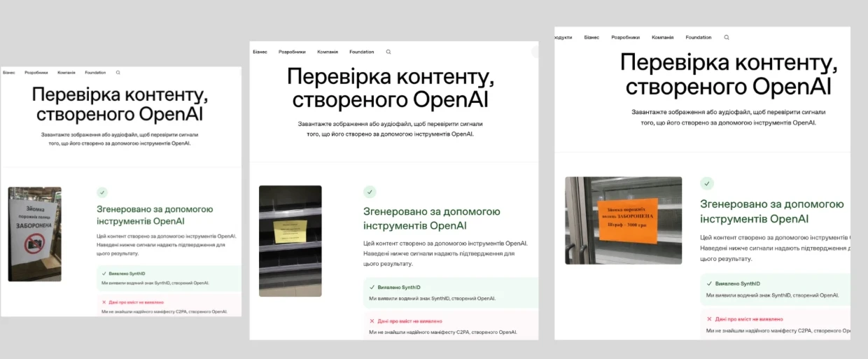Screen dimensions: 868x359
Task: Open Foundation link in yellow-note screenshot
Action: tap(362, 52)
